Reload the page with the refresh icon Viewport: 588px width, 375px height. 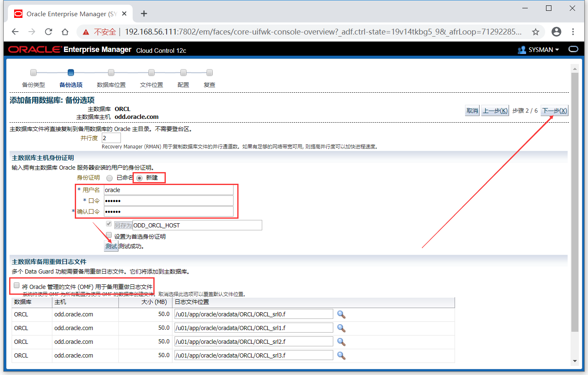pos(49,32)
